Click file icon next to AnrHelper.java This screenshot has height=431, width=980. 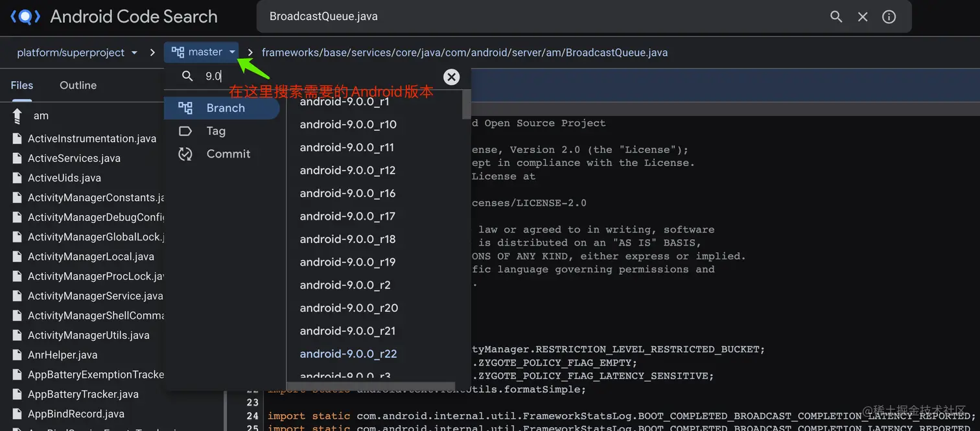point(17,355)
